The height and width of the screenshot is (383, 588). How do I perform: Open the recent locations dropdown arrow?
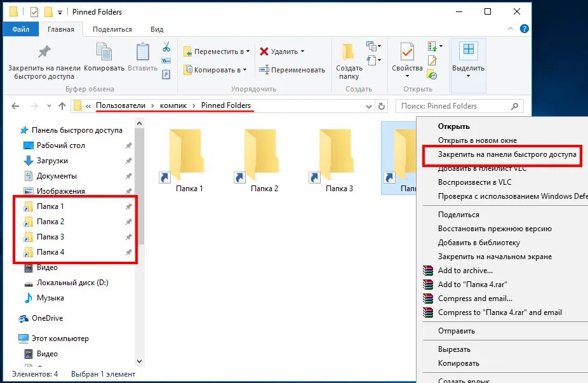tap(49, 106)
